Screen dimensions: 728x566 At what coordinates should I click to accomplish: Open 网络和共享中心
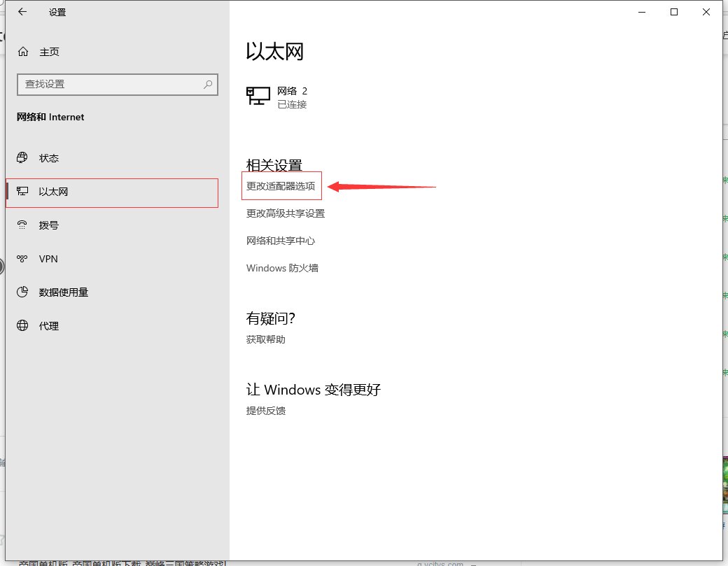pos(281,241)
